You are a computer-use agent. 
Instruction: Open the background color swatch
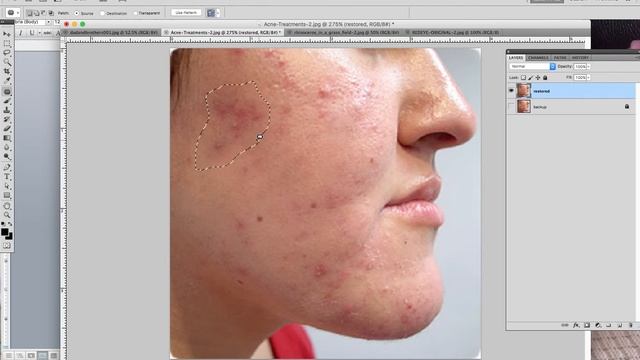[x=10, y=236]
